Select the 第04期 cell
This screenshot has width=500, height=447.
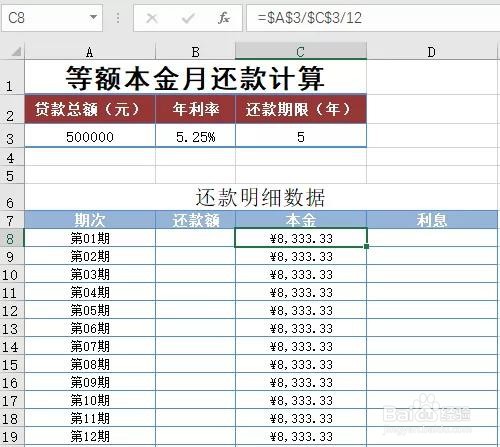[x=90, y=292]
